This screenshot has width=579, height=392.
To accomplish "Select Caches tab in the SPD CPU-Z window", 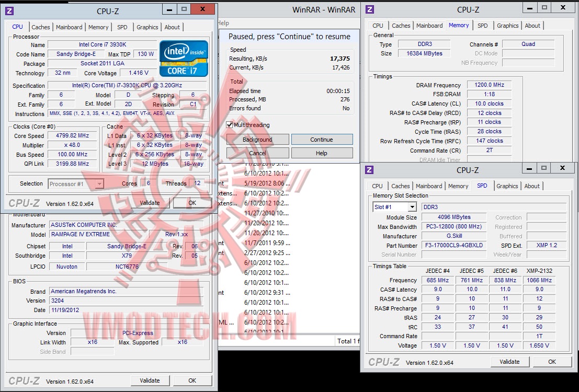I will (401, 187).
